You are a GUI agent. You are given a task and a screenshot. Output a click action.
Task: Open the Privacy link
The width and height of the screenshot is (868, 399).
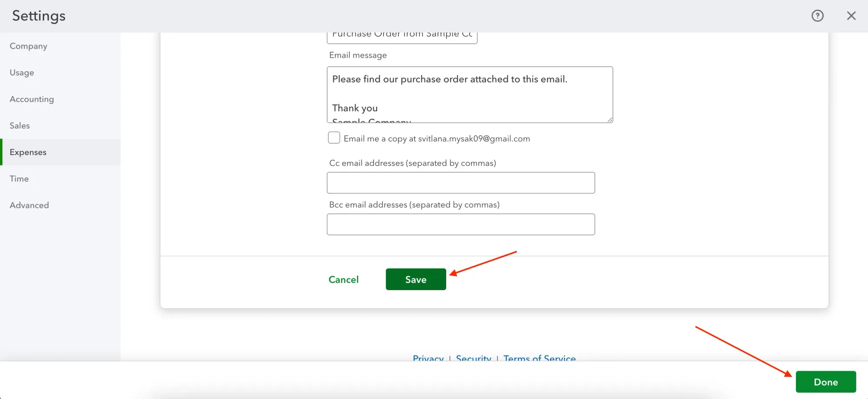point(428,359)
